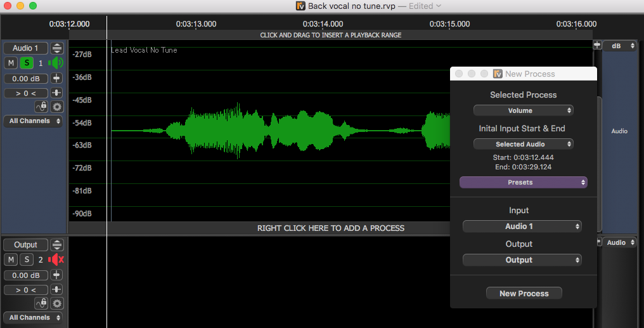Click the waveform lock icon on Output track
644x328 pixels.
click(41, 304)
